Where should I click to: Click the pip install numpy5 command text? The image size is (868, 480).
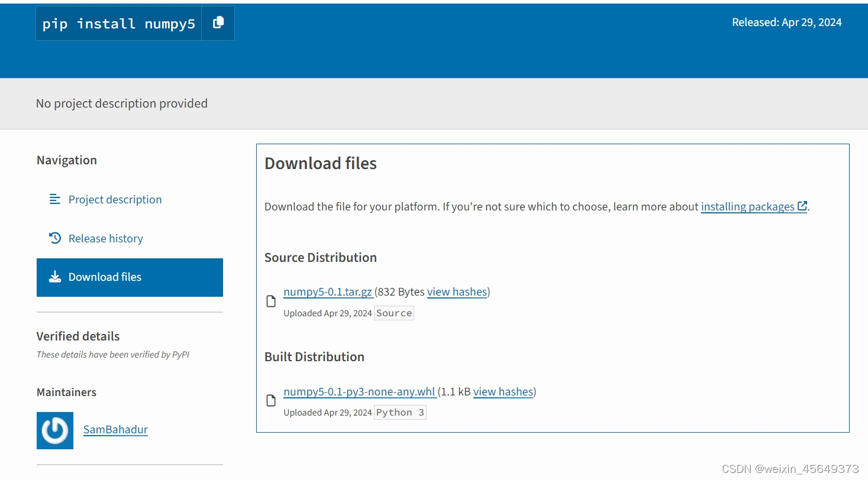[x=119, y=24]
